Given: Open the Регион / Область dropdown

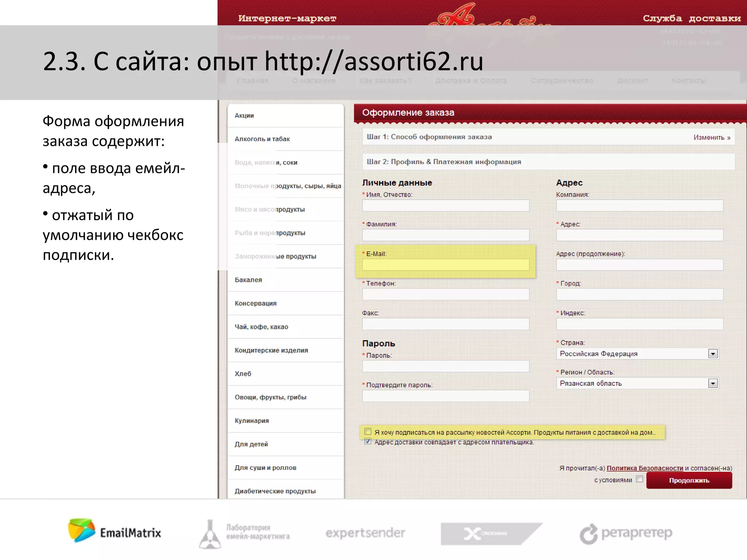Looking at the screenshot, I should pos(637,383).
